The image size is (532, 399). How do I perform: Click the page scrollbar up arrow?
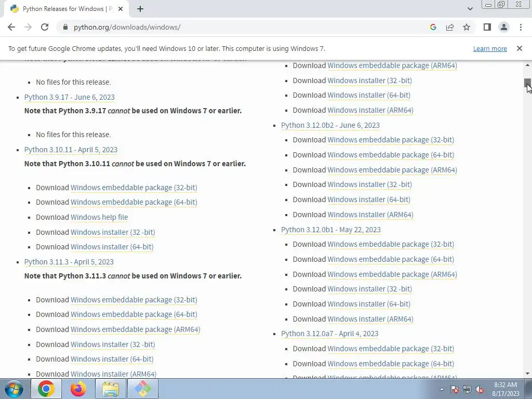pyautogui.click(x=528, y=65)
